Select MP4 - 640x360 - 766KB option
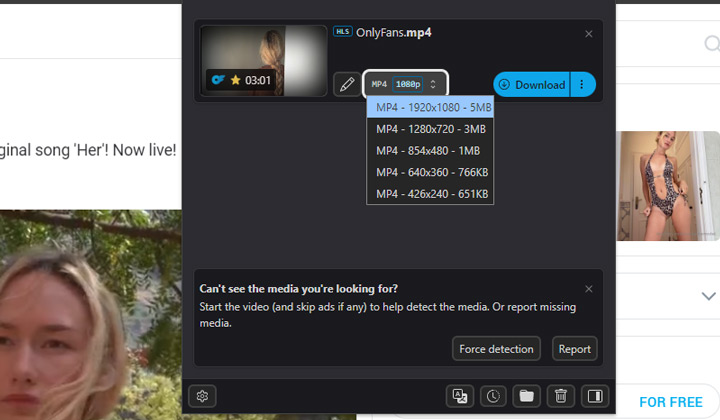 click(x=430, y=172)
